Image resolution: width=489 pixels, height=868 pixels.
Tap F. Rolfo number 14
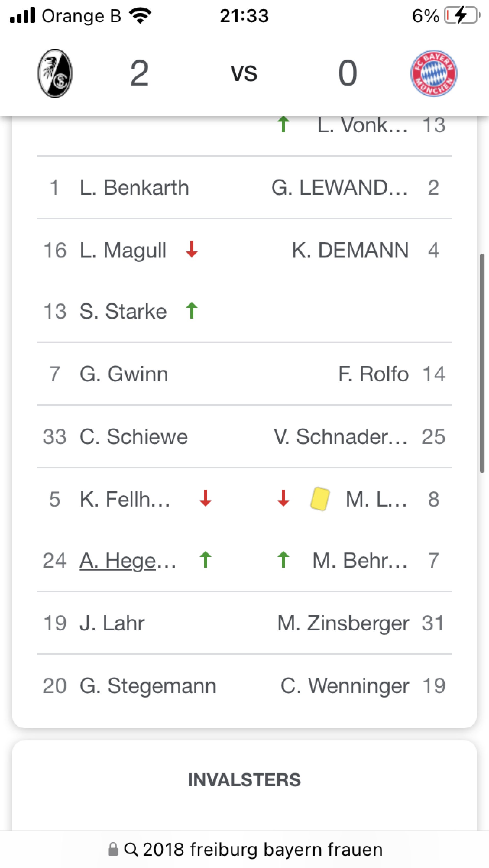click(433, 374)
